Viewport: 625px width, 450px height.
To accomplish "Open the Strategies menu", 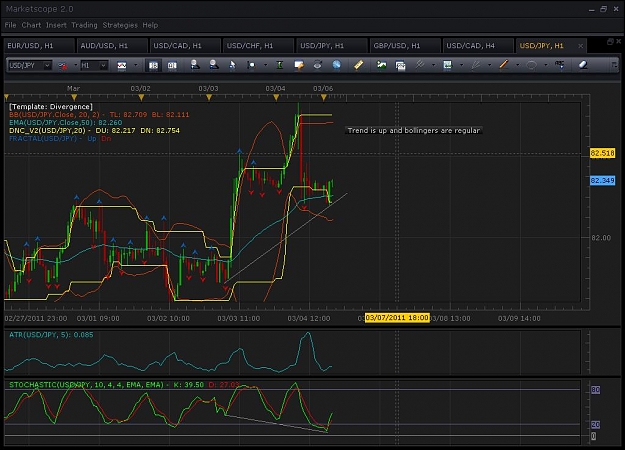I will pos(120,25).
